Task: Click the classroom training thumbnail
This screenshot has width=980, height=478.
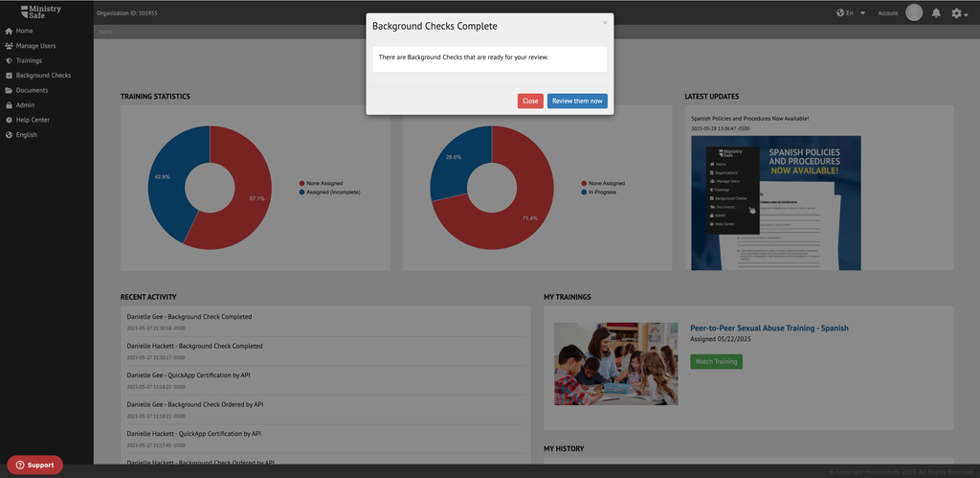Action: (x=615, y=363)
